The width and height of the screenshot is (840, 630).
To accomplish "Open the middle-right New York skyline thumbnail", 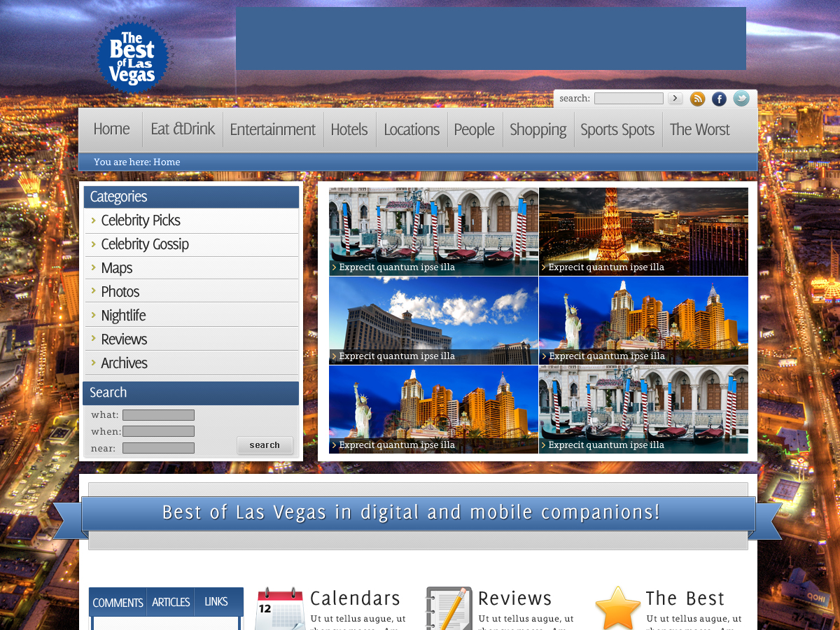I will coord(643,320).
